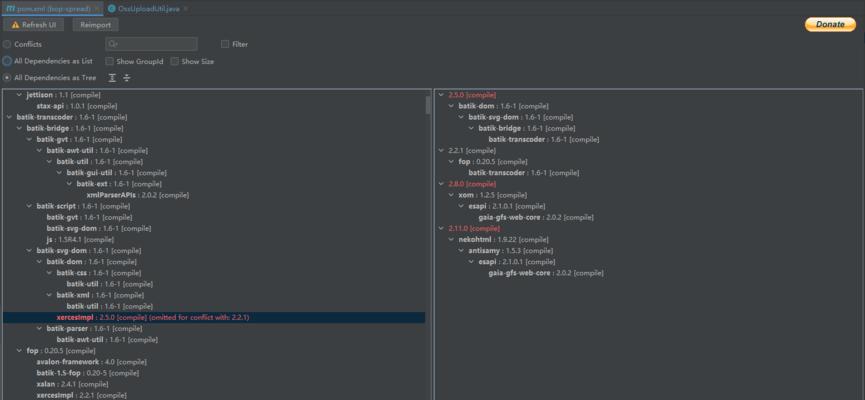Screen dimensions: 865x400
Task: Collapse the 2.8.0 version node in right panel
Action: 441,184
